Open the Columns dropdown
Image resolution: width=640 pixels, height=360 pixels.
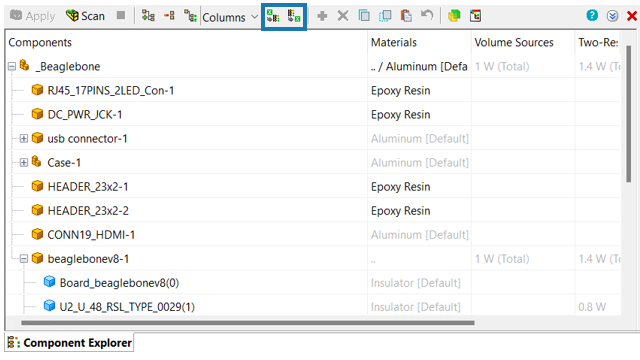230,17
